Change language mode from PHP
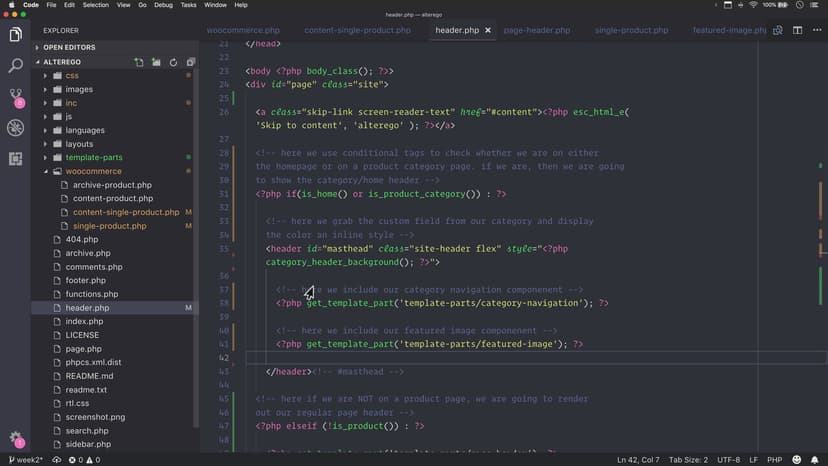 coord(773,460)
